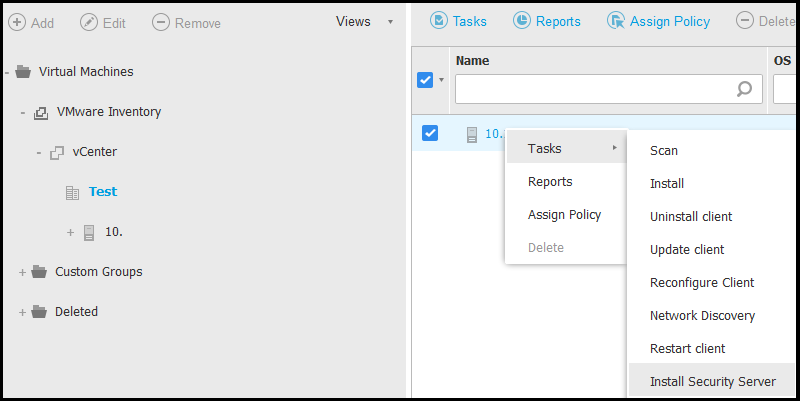Select Scan from the Tasks submenu

[664, 151]
